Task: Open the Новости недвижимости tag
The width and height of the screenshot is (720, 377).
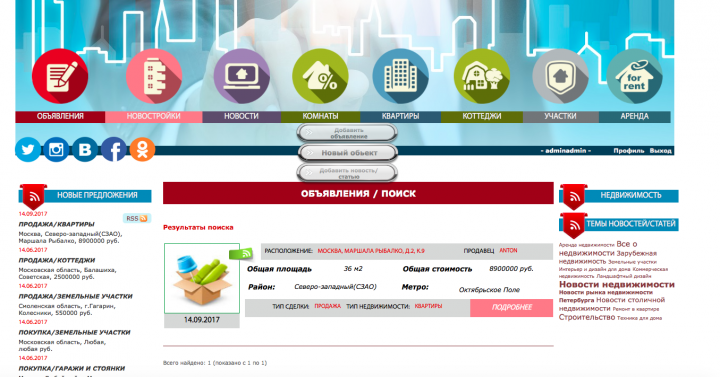Action: [x=617, y=285]
